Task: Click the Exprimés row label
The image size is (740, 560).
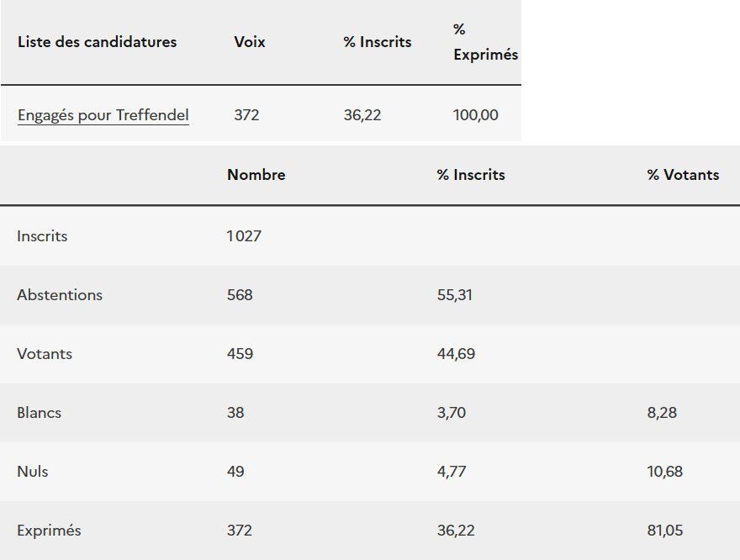Action: 49,531
